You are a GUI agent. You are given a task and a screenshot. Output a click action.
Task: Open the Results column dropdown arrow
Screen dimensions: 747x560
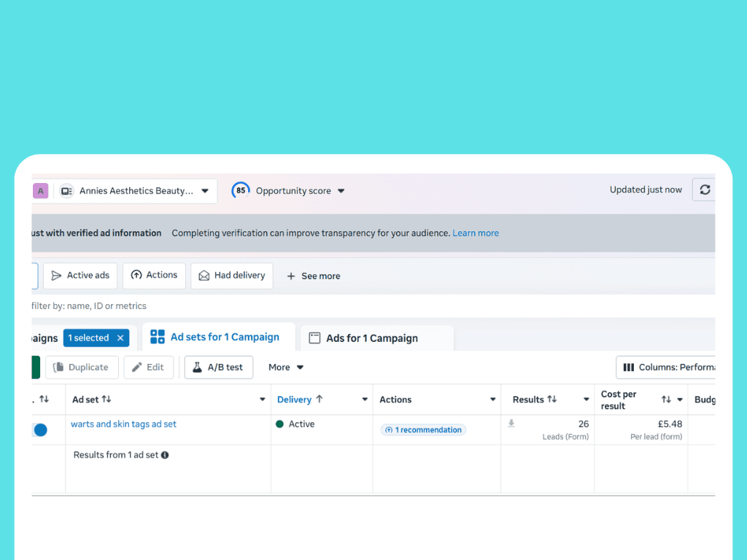587,400
